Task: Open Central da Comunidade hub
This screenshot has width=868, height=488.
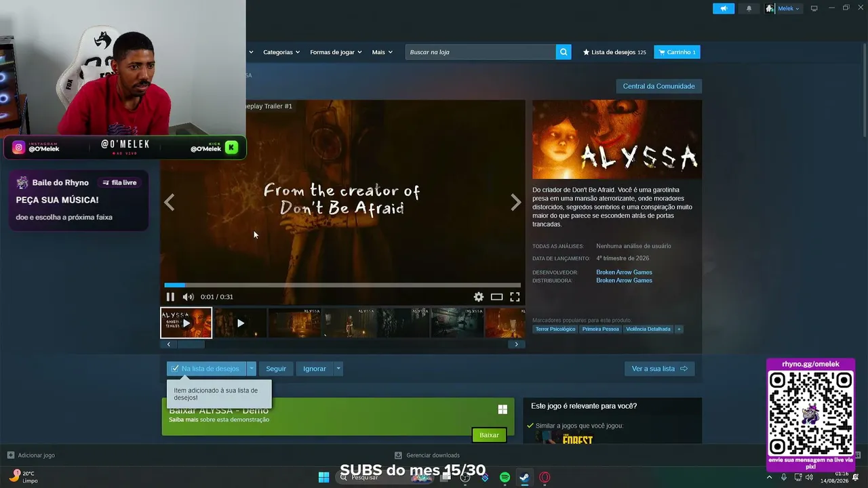Action: click(658, 86)
